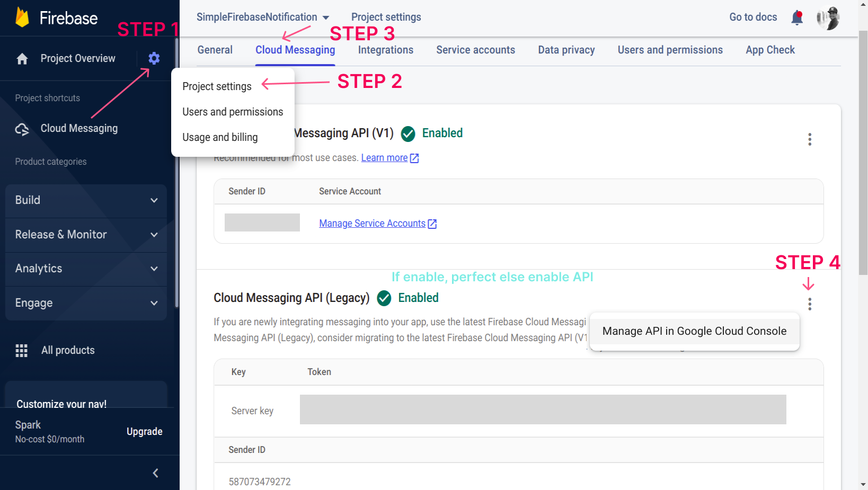Open the user account avatar
Screen dimensions: 868x490
[828, 18]
